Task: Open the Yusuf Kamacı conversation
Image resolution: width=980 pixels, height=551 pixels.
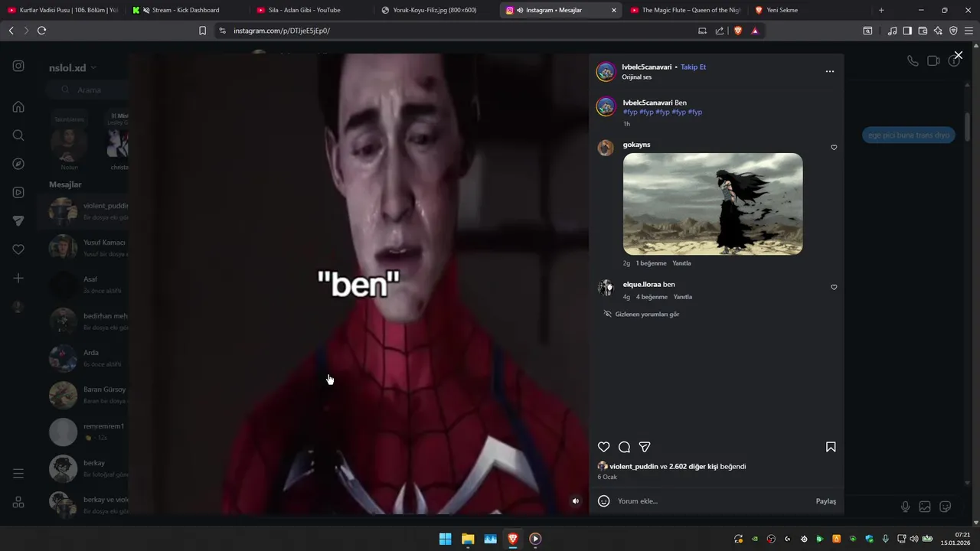Action: 84,248
